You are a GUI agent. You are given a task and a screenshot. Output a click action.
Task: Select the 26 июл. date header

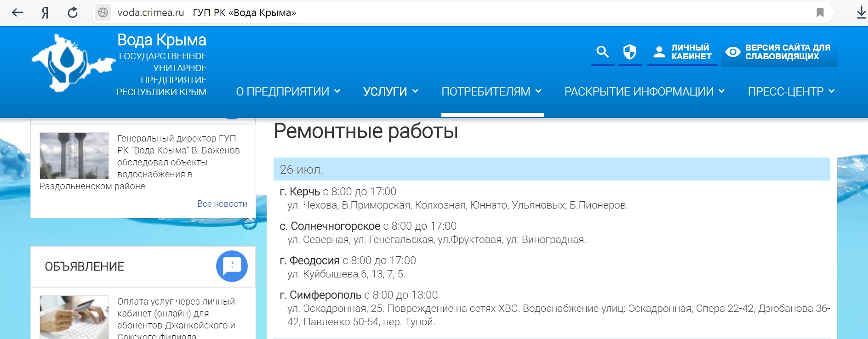click(x=552, y=169)
